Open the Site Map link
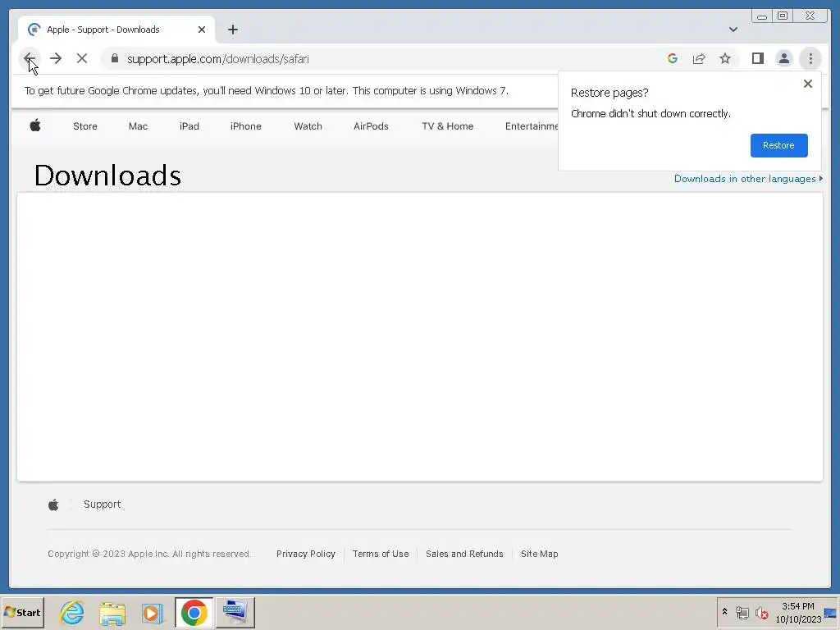 tap(540, 554)
